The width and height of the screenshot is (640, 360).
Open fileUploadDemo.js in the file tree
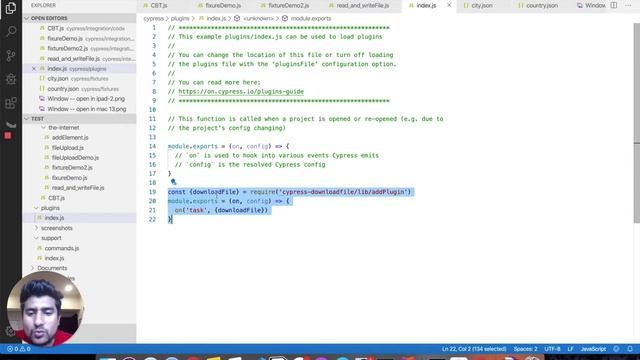coord(75,158)
